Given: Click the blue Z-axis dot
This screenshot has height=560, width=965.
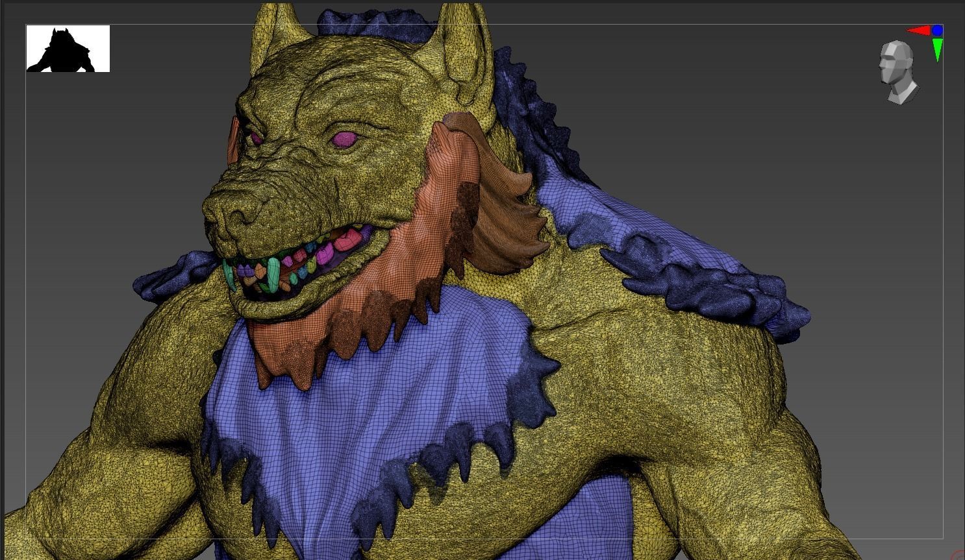Looking at the screenshot, I should pos(937,30).
